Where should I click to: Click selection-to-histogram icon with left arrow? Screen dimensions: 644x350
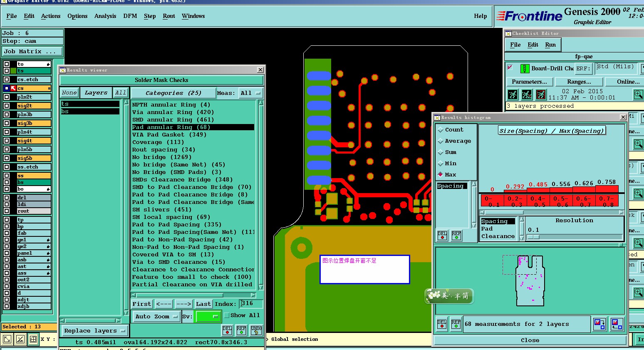(x=617, y=324)
